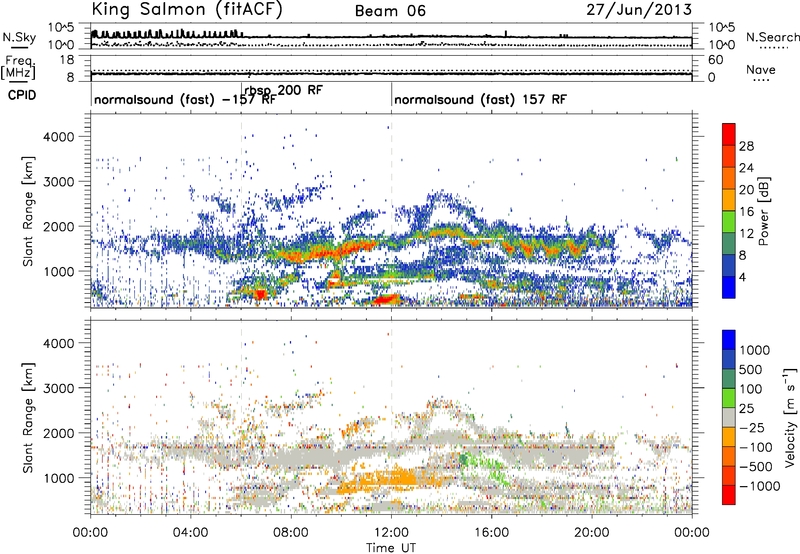The height and width of the screenshot is (554, 800).
Task: Select the '16:00' time axis tick label
Action: click(x=491, y=533)
